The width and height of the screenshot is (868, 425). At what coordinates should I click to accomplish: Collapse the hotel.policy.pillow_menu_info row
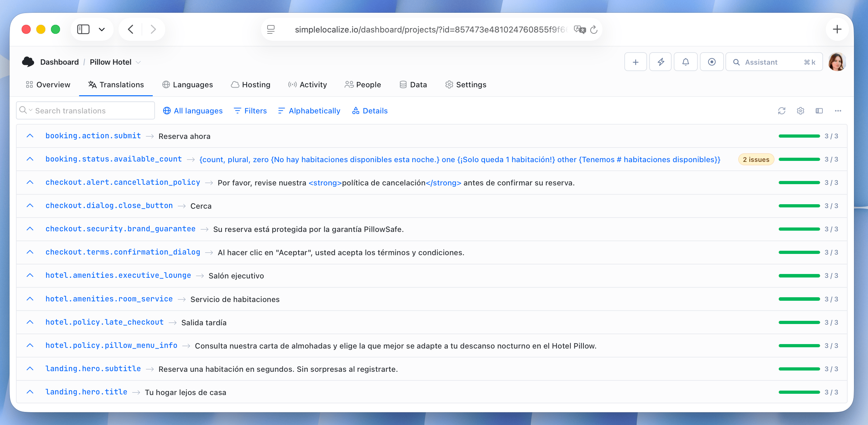point(30,345)
